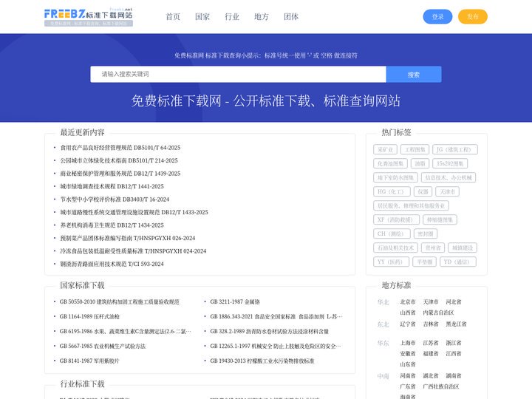Select the 平垫圈 hot tag
The image size is (532, 399).
coord(424,262)
